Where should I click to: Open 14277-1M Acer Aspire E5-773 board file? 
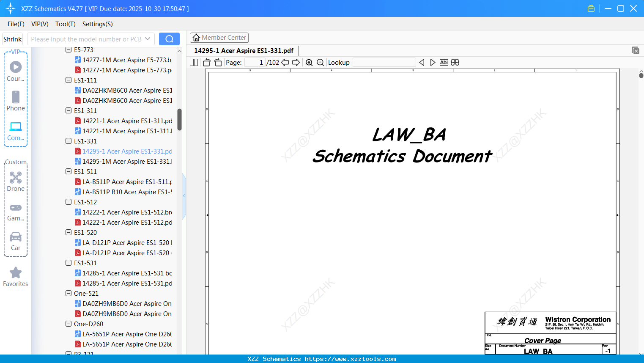[123, 60]
